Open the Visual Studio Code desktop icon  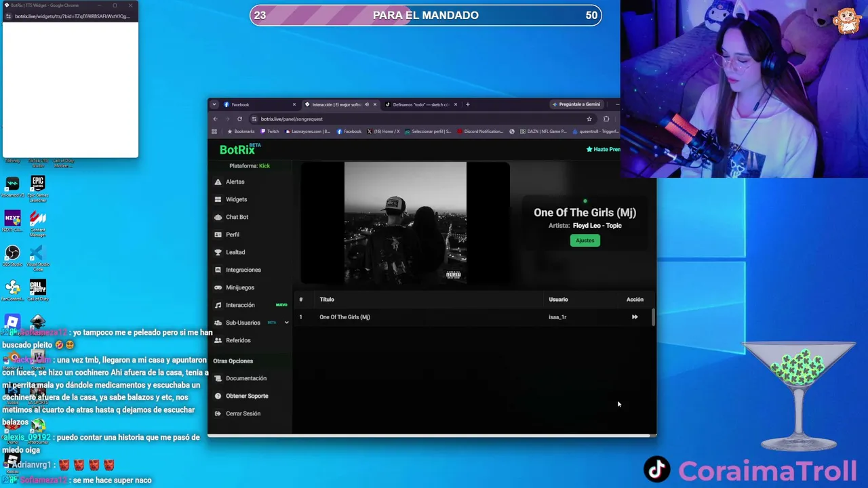tap(38, 258)
